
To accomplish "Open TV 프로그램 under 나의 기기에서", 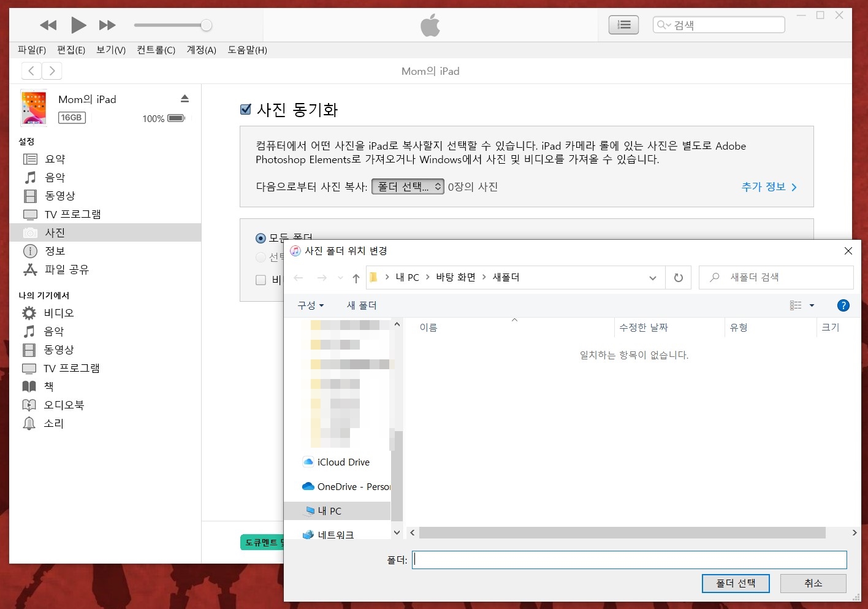I will click(105, 368).
